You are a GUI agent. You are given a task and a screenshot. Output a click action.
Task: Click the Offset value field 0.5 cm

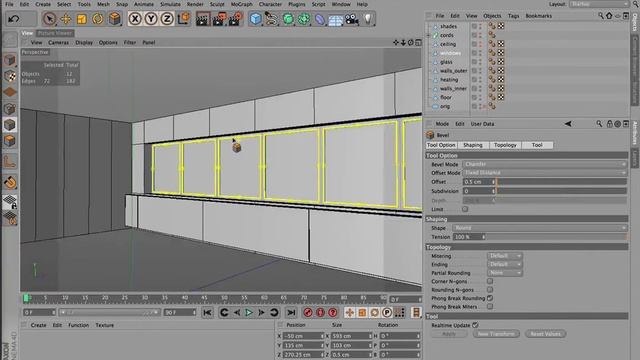(479, 182)
